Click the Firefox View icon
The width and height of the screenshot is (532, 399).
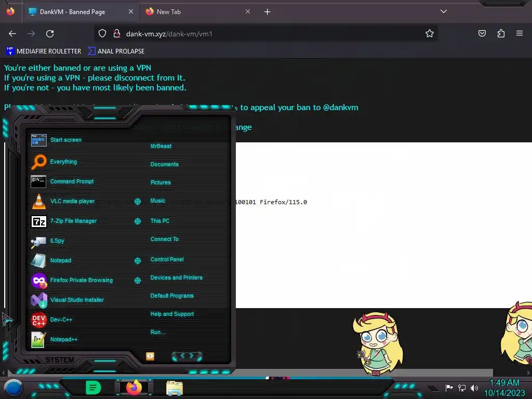(10, 11)
